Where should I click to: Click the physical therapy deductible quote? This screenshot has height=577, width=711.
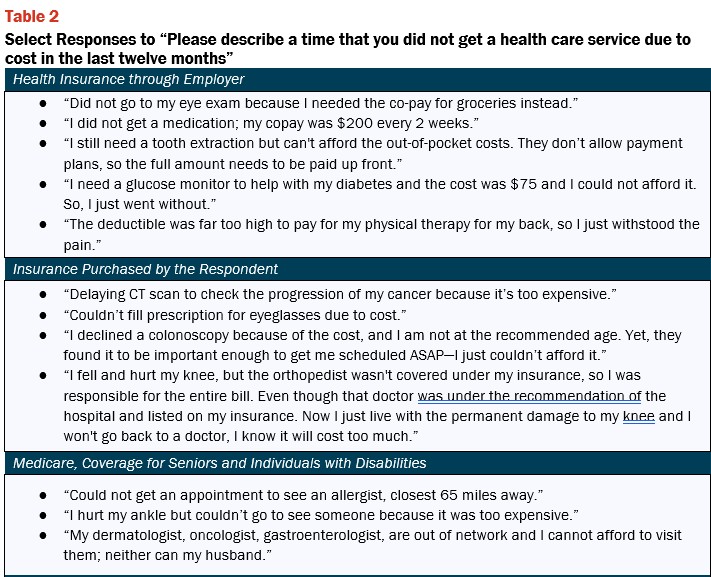[381, 235]
